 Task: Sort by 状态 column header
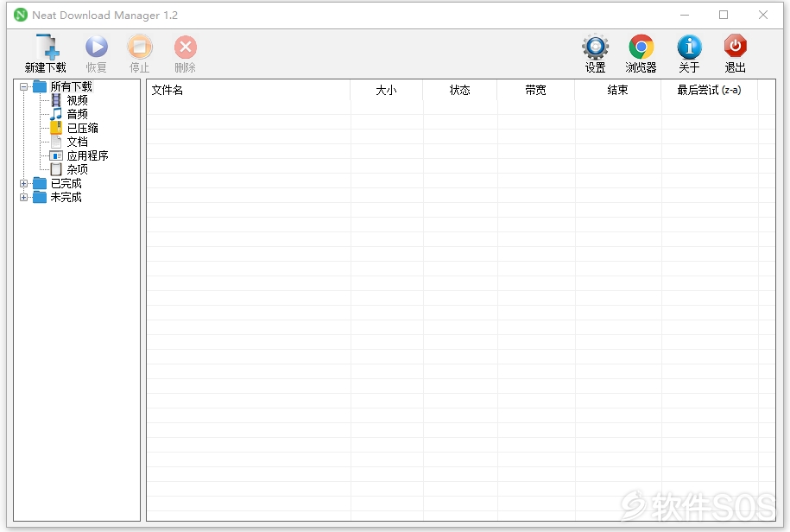[460, 90]
